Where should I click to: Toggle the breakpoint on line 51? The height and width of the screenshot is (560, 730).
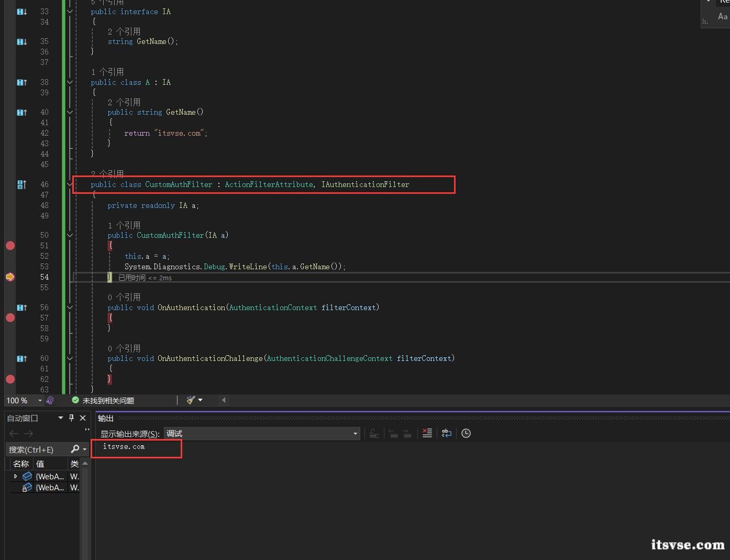10,246
